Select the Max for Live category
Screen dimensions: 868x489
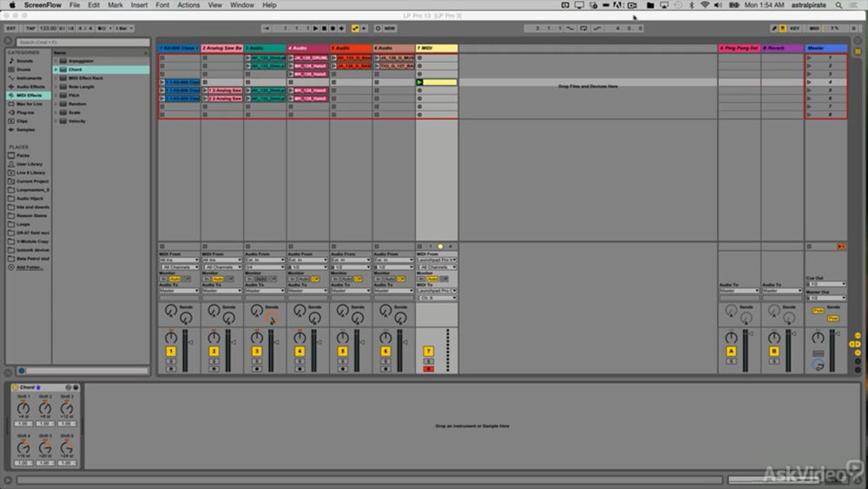click(x=29, y=104)
